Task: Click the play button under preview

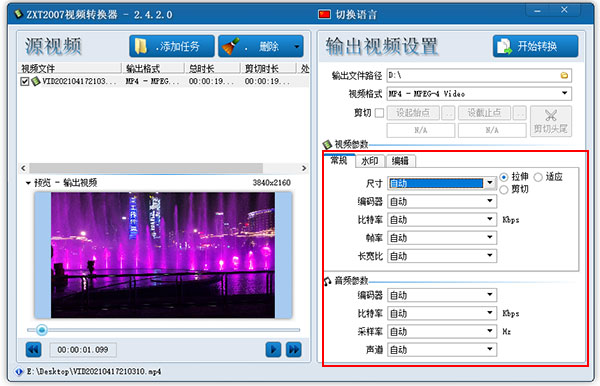Action: [x=273, y=350]
